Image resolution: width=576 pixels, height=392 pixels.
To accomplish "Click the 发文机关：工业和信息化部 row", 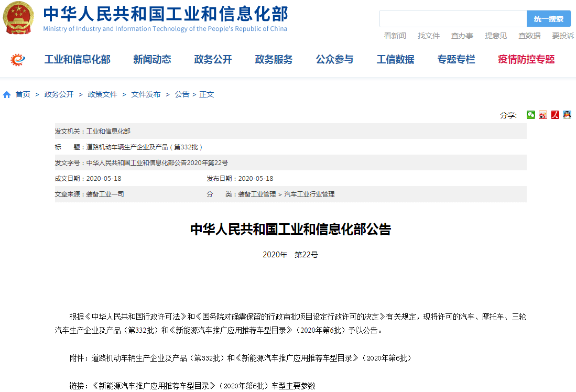I will coord(290,131).
